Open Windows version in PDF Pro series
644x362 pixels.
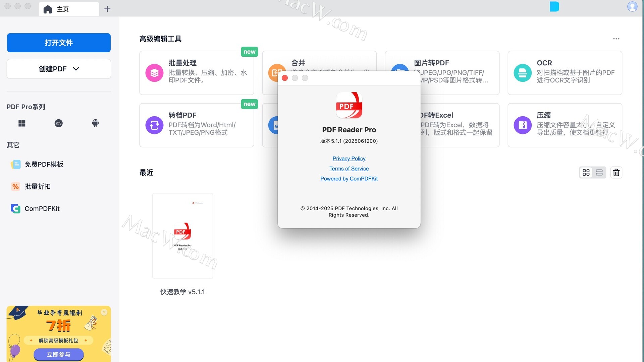pos(22,123)
